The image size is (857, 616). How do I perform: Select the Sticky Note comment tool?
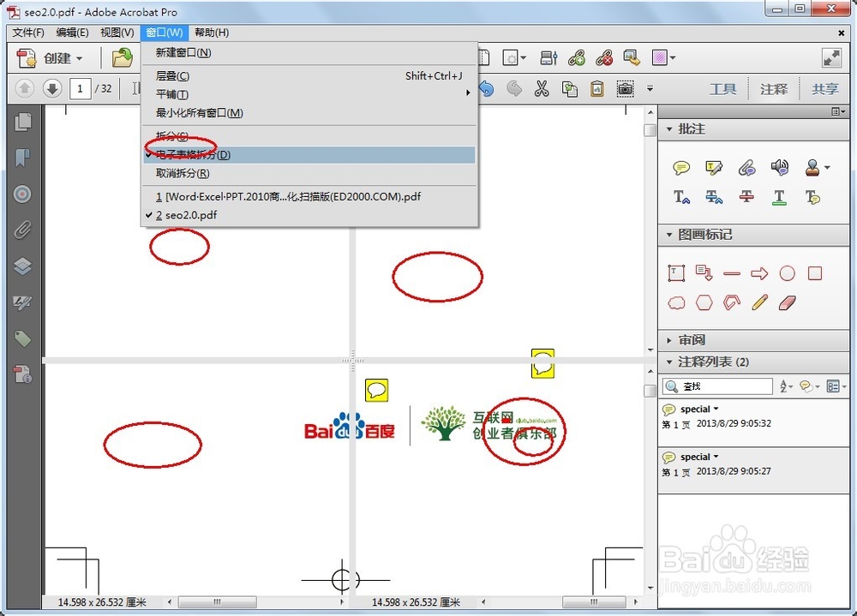pyautogui.click(x=681, y=168)
